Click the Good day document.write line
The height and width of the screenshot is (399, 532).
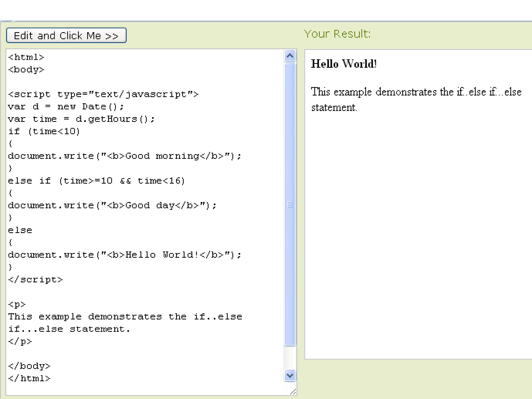point(112,205)
